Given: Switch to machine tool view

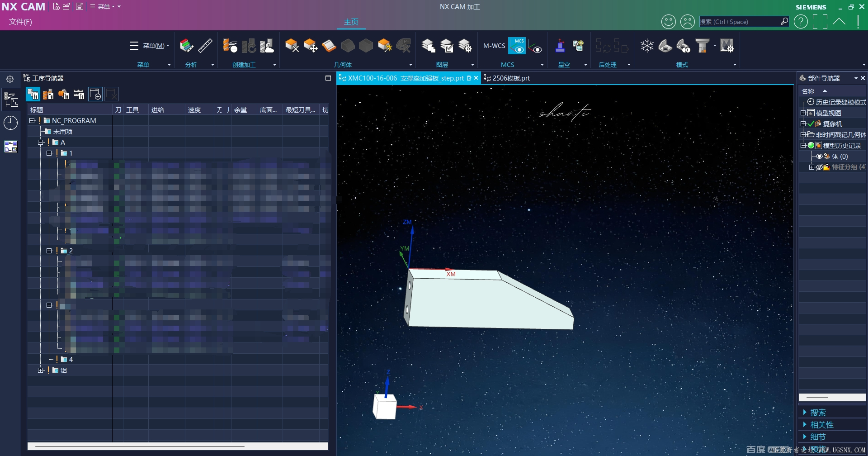Looking at the screenshot, I should click(x=48, y=94).
